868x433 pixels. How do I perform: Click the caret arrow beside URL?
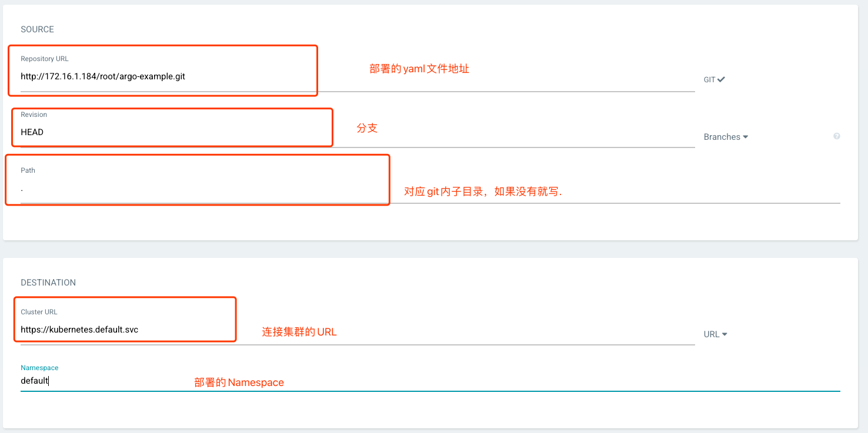725,334
